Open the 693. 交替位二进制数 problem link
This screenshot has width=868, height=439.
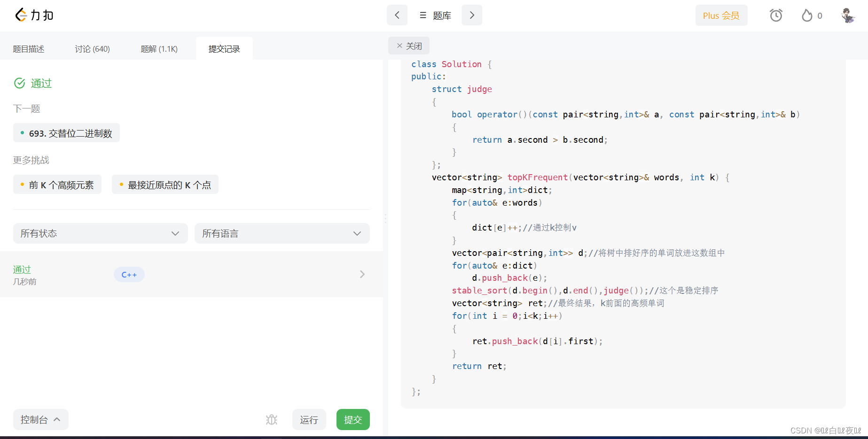tap(66, 133)
